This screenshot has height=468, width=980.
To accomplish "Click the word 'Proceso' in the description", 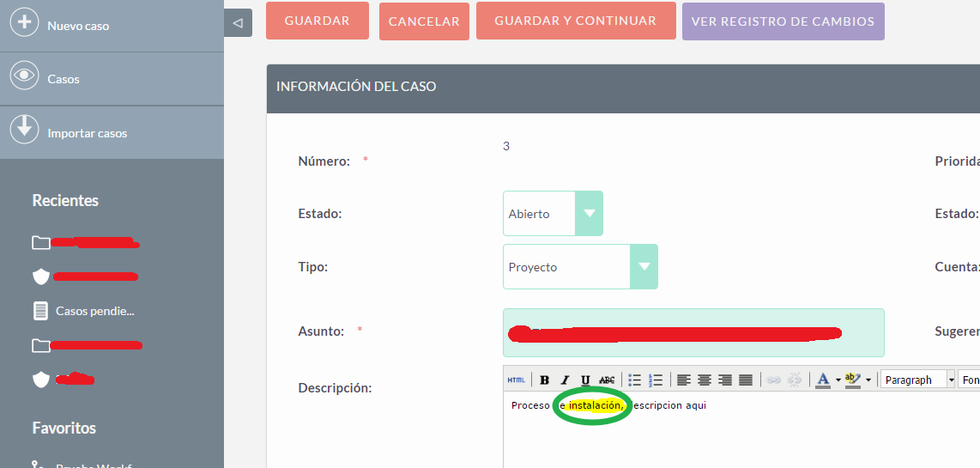I will [x=530, y=405].
